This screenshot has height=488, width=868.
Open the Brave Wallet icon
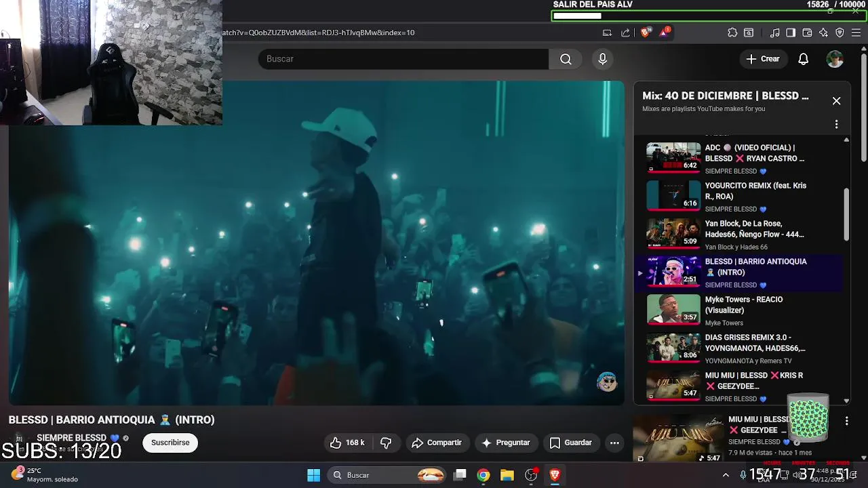[x=807, y=33]
